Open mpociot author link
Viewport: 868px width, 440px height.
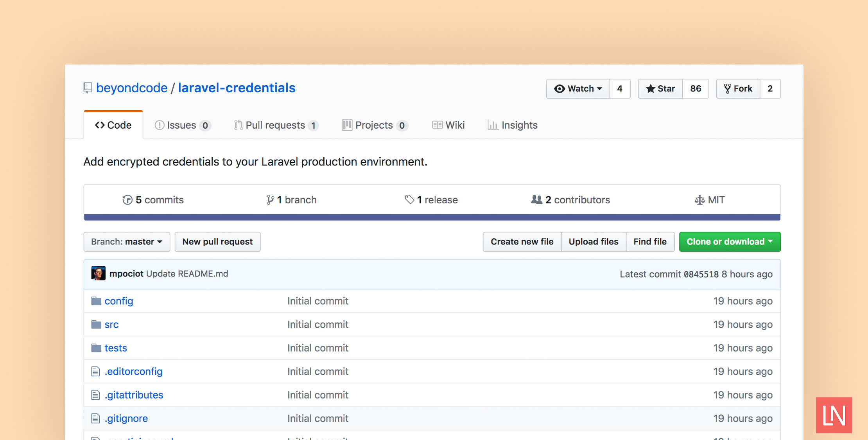pos(126,274)
